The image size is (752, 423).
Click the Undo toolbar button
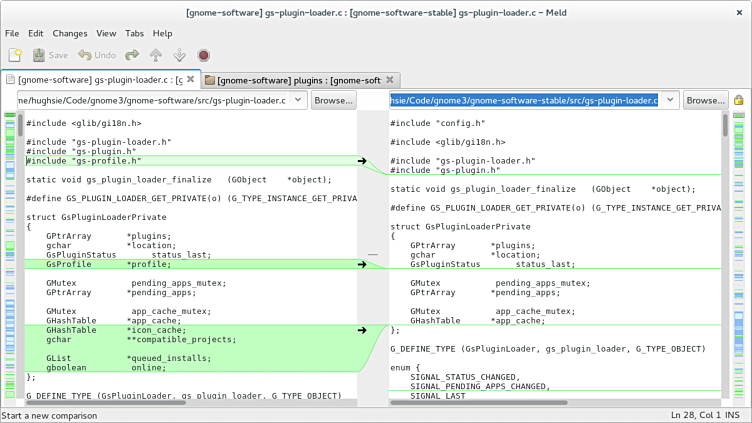point(97,55)
